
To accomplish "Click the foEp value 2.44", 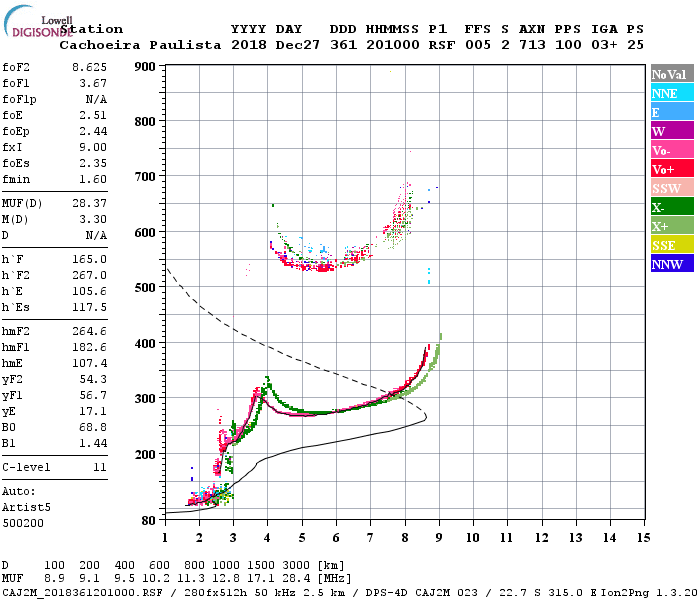I will (93, 131).
